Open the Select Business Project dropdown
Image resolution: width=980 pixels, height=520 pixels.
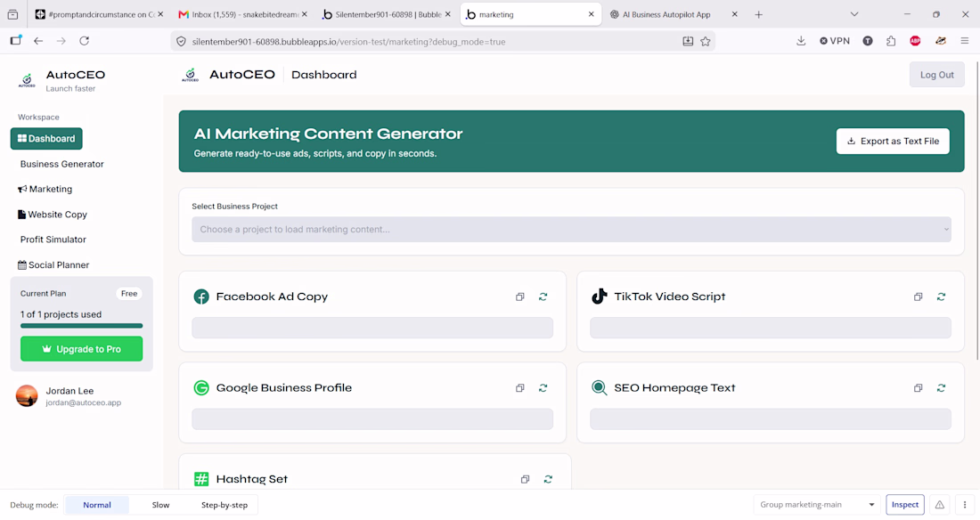571,230
